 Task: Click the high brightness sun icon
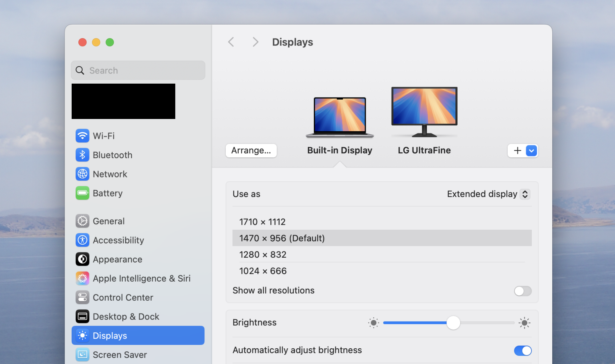tap(524, 323)
